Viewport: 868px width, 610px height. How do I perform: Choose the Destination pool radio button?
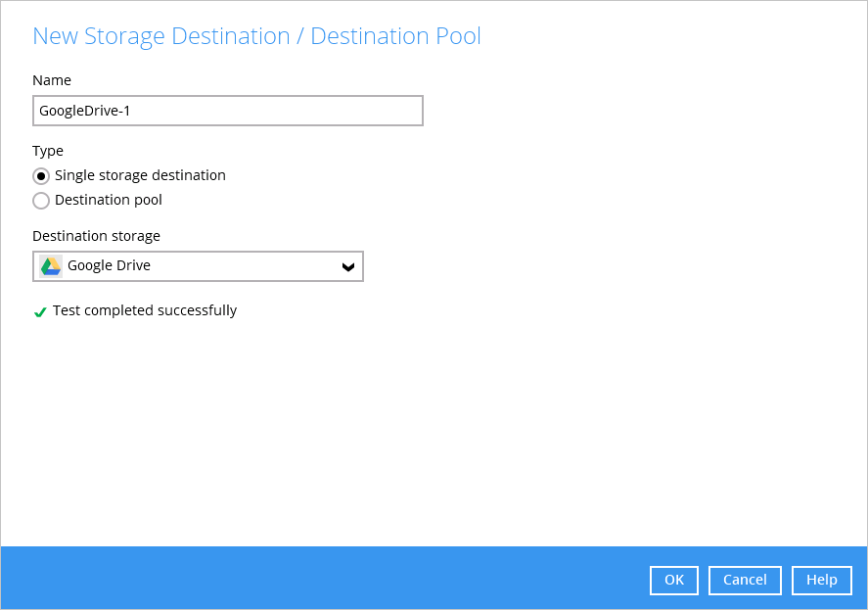click(41, 201)
